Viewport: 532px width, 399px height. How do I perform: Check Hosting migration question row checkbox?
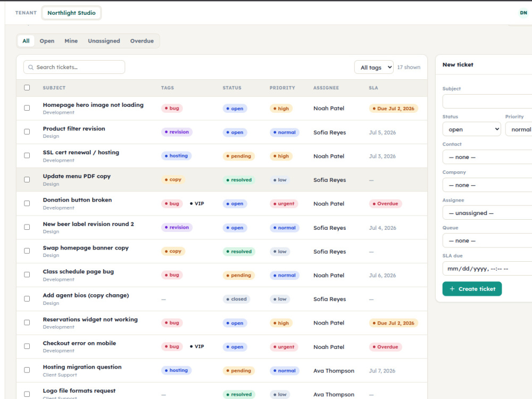click(27, 370)
